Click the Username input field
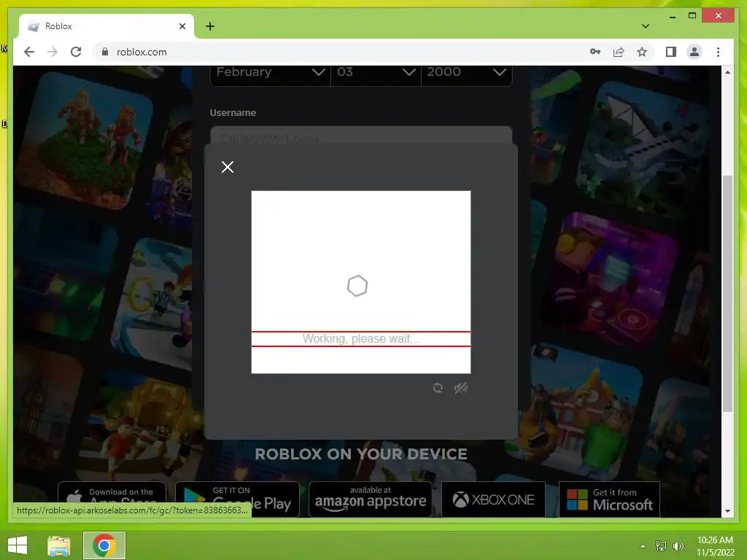The width and height of the screenshot is (747, 560). [361, 135]
